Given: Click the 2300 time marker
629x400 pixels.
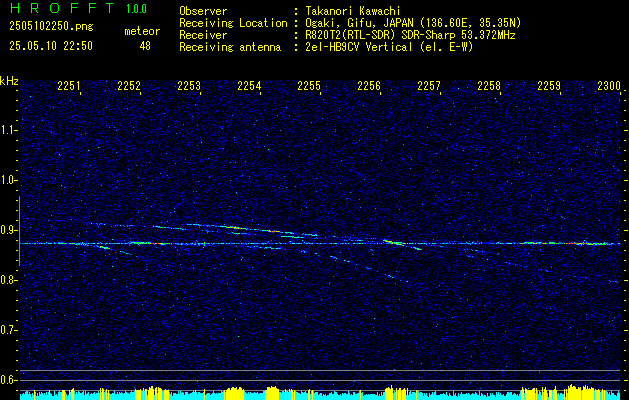Looking at the screenshot, I should click(609, 85).
